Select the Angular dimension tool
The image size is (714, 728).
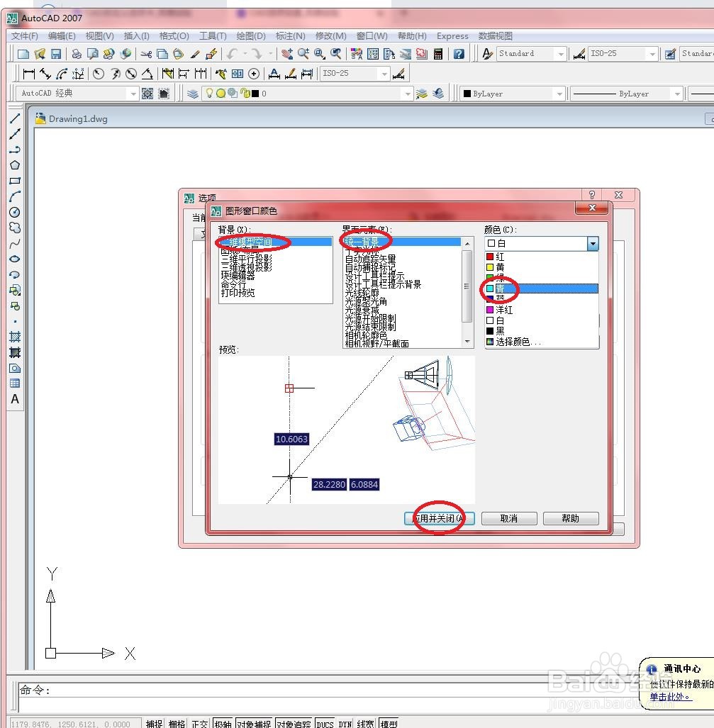pyautogui.click(x=147, y=73)
